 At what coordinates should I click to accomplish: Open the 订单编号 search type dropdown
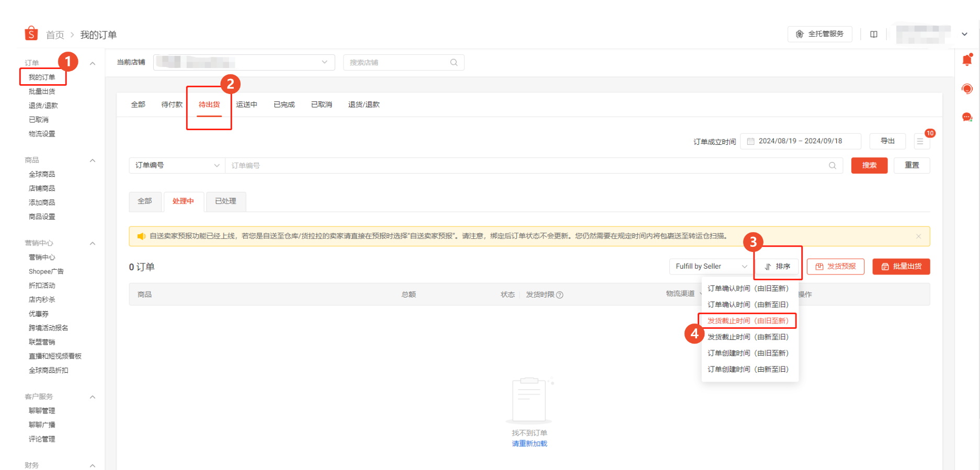[x=177, y=165]
